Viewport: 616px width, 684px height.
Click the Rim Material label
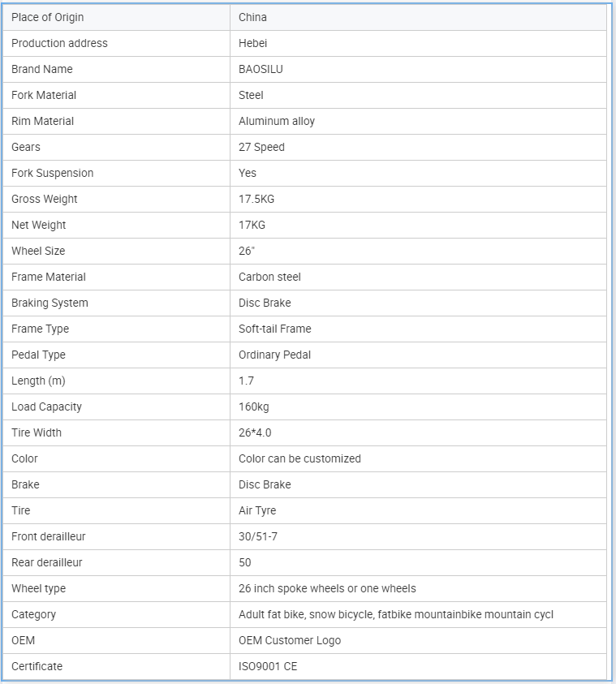[42, 121]
